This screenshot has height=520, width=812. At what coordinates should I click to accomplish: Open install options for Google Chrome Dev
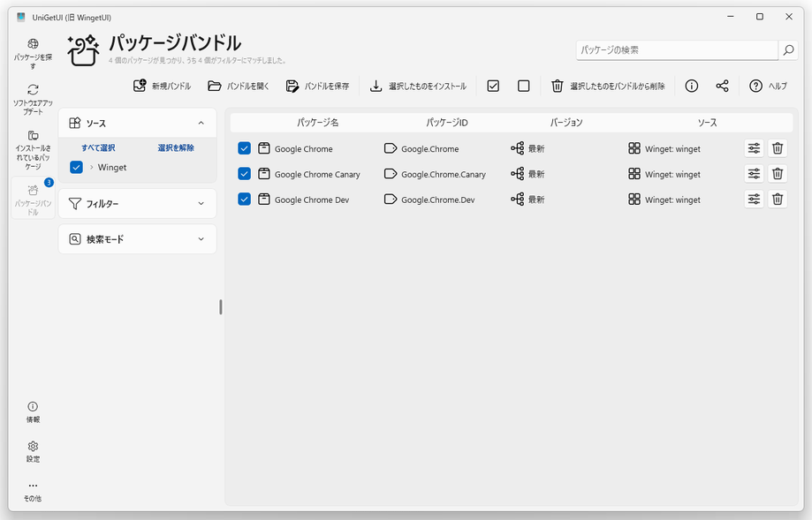(754, 200)
